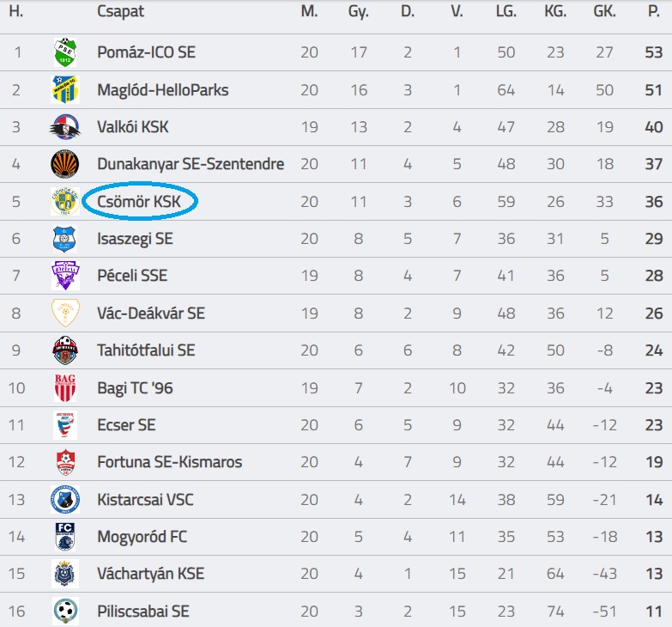Click the Dunakanyar SE-Szentendre crest

click(x=65, y=164)
